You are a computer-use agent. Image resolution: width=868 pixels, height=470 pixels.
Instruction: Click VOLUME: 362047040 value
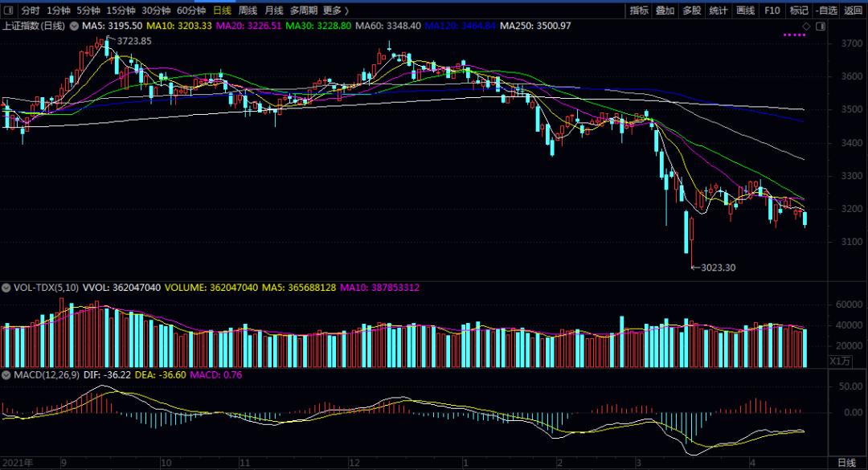tap(211, 288)
